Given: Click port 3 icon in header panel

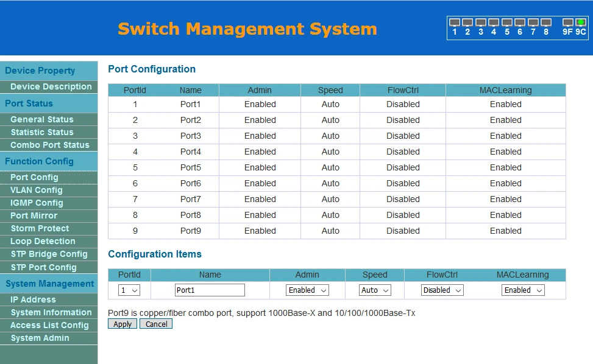Looking at the screenshot, I should [481, 23].
